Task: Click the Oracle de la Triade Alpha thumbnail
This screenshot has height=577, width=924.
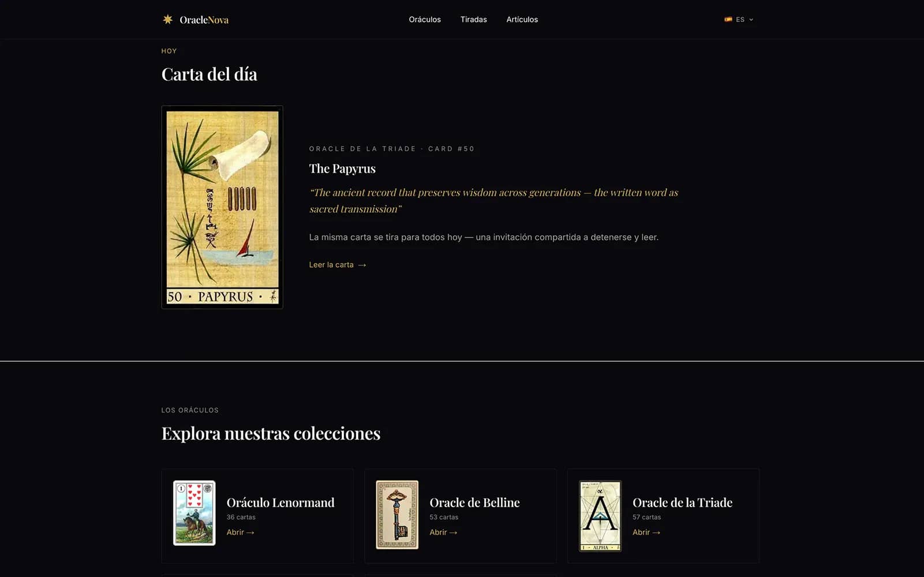Action: (x=600, y=516)
